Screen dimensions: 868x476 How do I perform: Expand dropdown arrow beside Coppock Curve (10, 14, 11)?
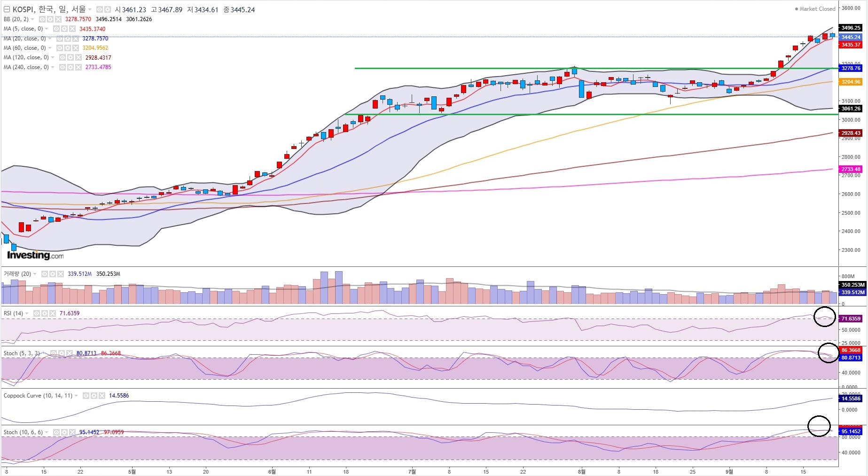tap(76, 396)
